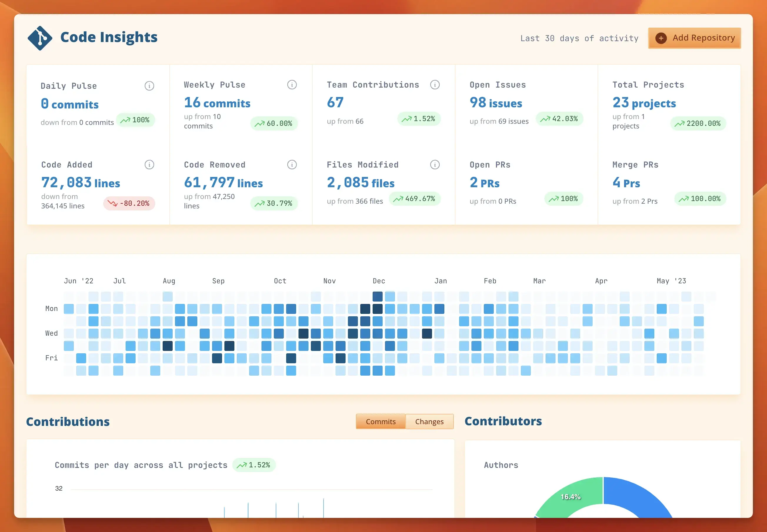
Task: Click the '2,085 files' value
Action: coord(361,183)
